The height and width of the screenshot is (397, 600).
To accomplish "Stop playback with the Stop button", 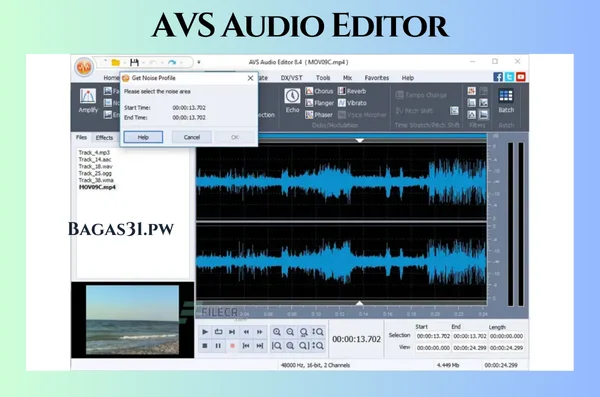I will (205, 346).
